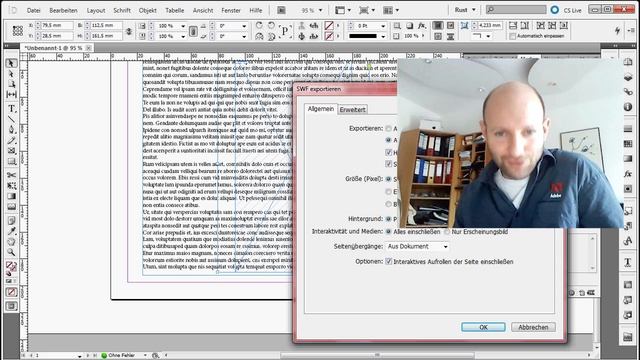Select the Pen tool
Screen dimensions: 640x360
[x=11, y=130]
